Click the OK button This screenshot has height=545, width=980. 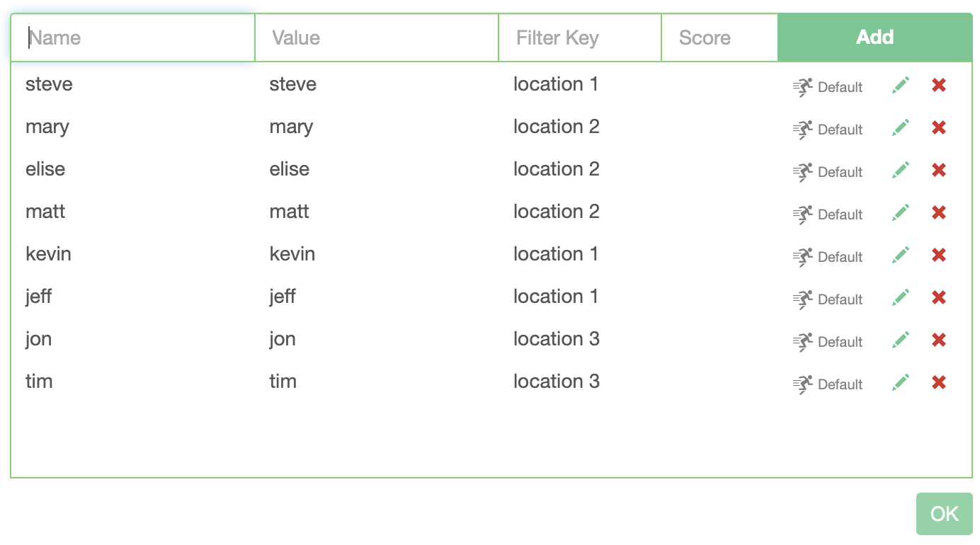(x=944, y=514)
